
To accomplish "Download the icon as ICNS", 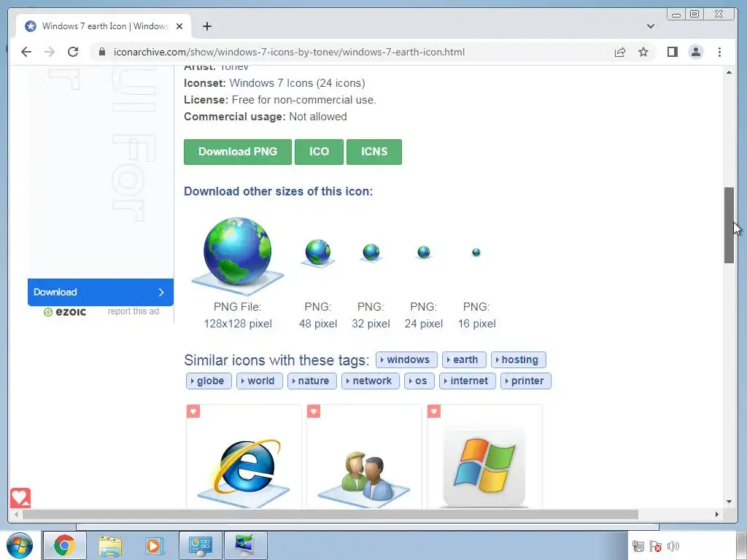I will pos(374,152).
